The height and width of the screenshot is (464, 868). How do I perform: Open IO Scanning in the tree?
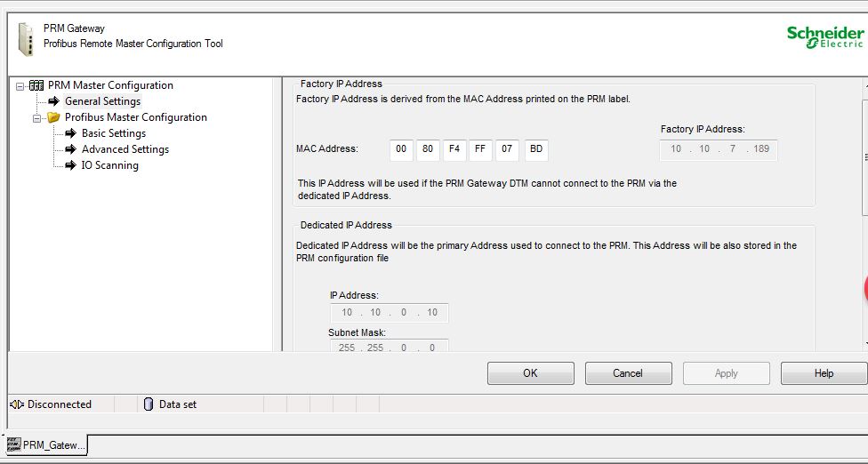pos(109,165)
